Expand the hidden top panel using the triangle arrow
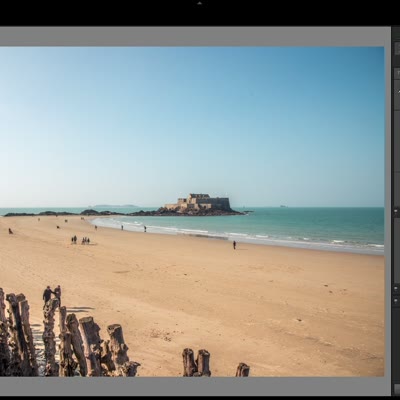400x400 pixels. click(200, 3)
